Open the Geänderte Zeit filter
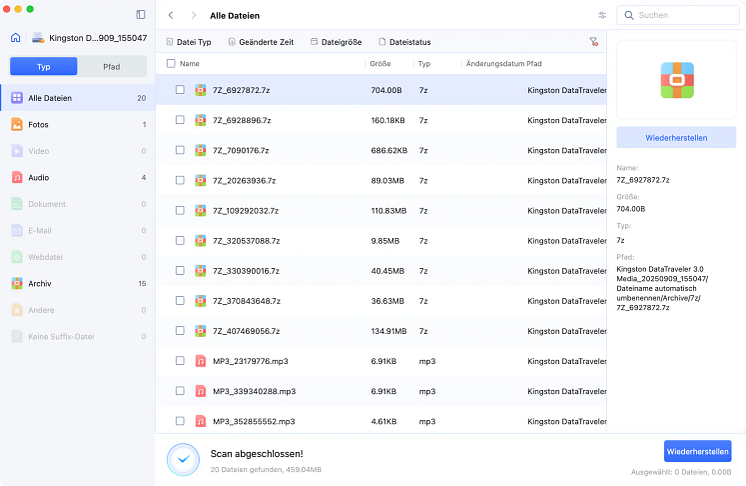 pyautogui.click(x=261, y=42)
